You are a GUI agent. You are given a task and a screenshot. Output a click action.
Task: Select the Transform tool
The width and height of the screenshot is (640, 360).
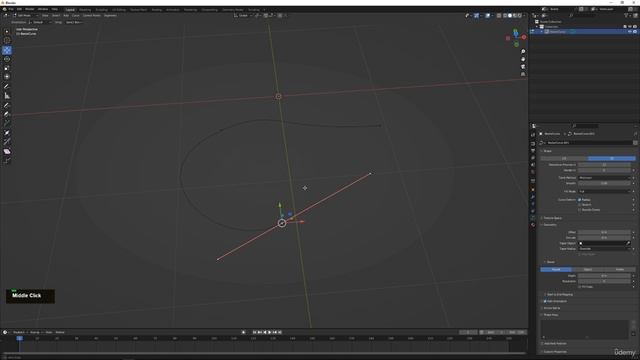click(7, 77)
